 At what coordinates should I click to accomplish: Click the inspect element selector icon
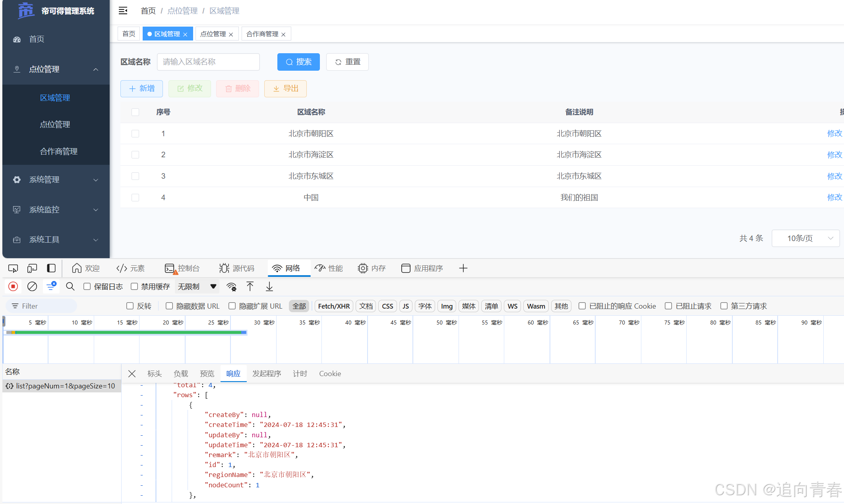[13, 268]
